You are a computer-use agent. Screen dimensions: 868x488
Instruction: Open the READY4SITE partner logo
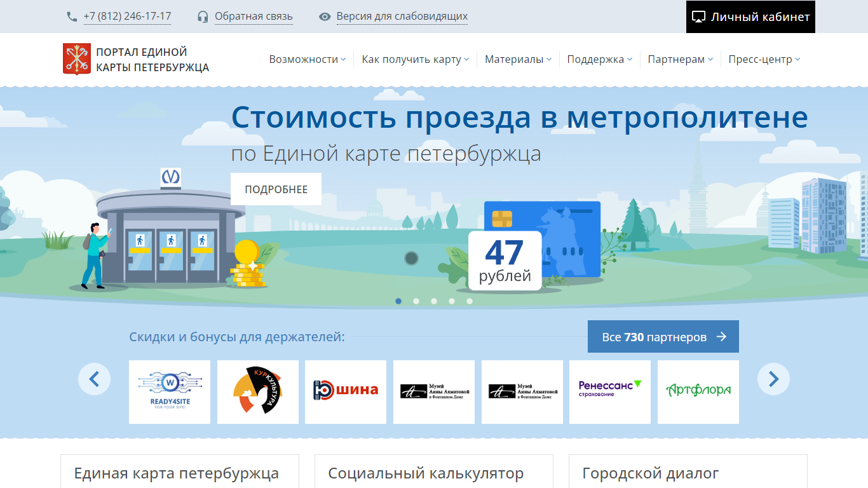pos(170,392)
